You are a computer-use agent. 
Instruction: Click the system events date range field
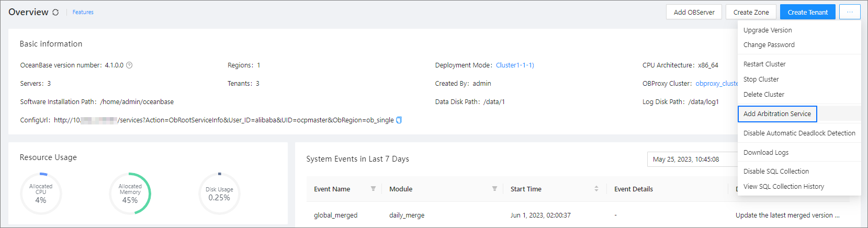(x=692, y=159)
